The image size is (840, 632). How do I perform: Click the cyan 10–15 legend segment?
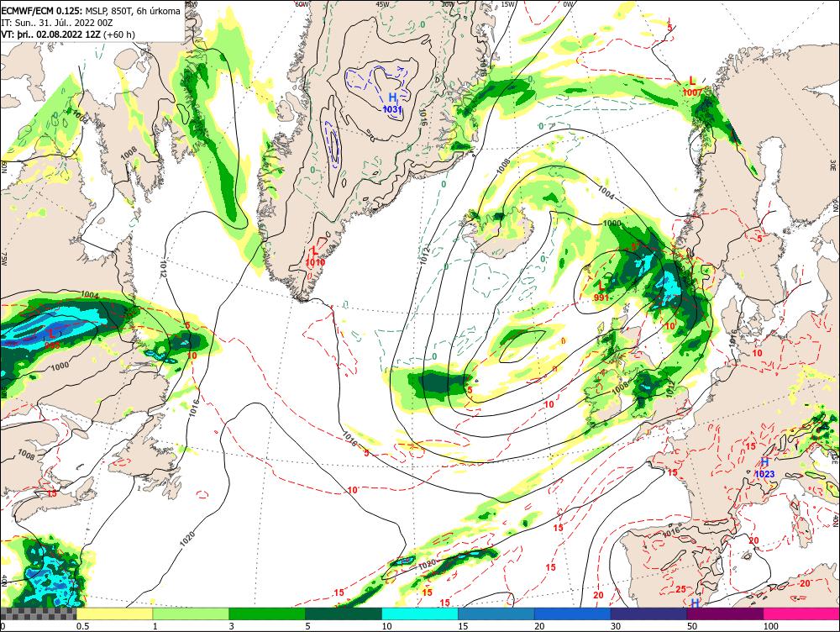point(420,614)
